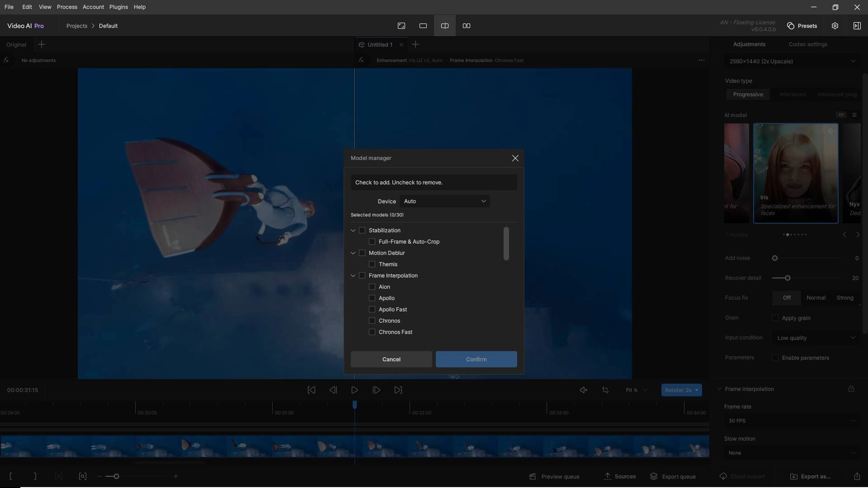Open AI model list menu icon
The height and width of the screenshot is (488, 868).
click(854, 115)
